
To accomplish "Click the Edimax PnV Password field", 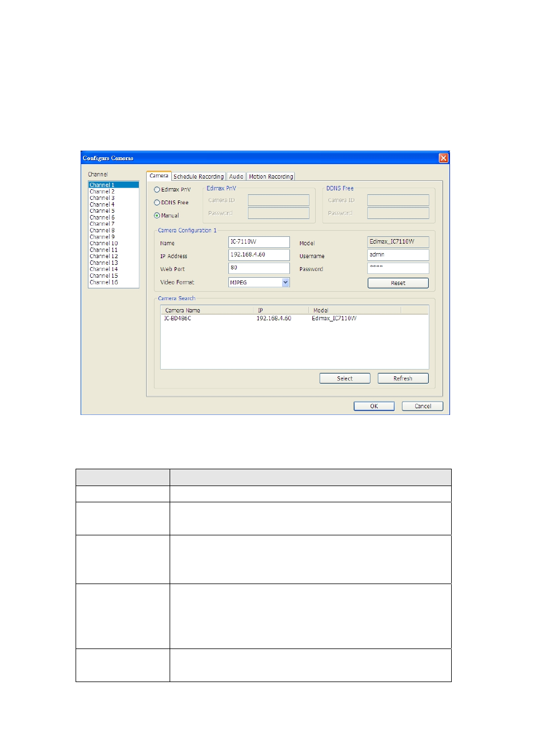I will point(279,213).
